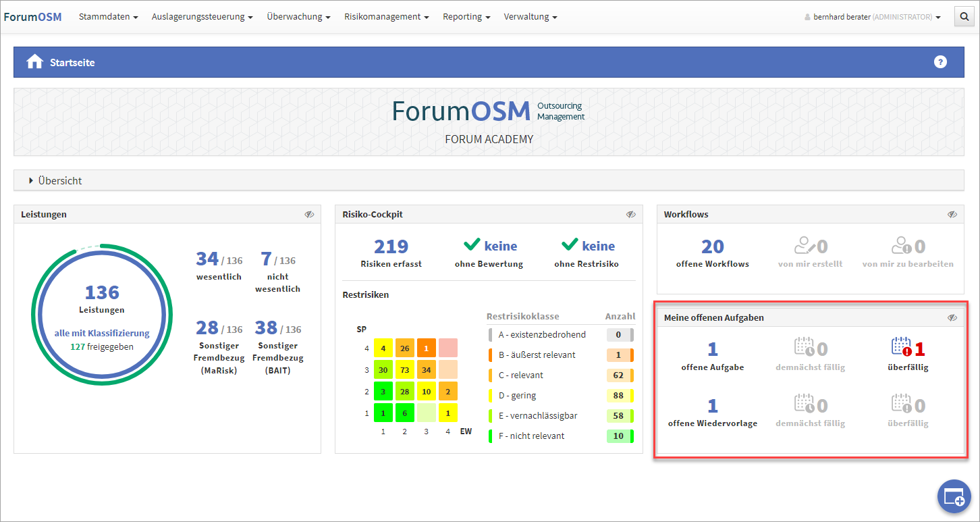Open the Reporting menu

(466, 17)
